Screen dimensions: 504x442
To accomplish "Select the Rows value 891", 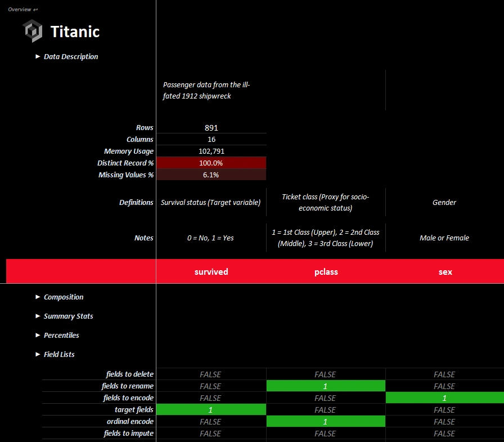I will 211,128.
